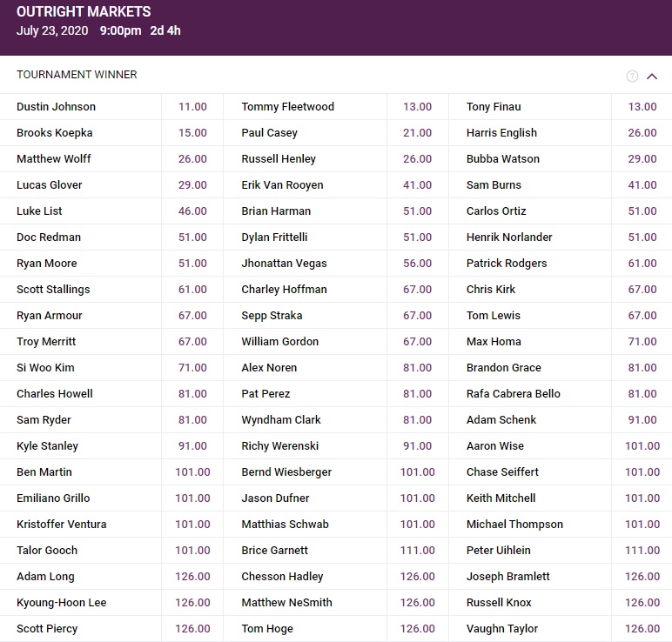672x642 pixels.
Task: Click Scott Stallings player name
Action: pos(53,290)
